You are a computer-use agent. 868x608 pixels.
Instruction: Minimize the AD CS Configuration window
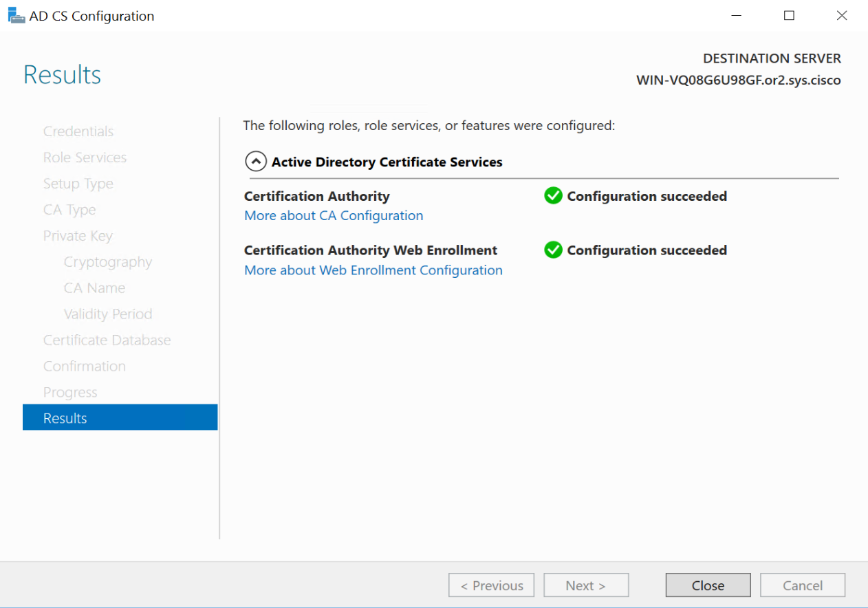(x=737, y=16)
